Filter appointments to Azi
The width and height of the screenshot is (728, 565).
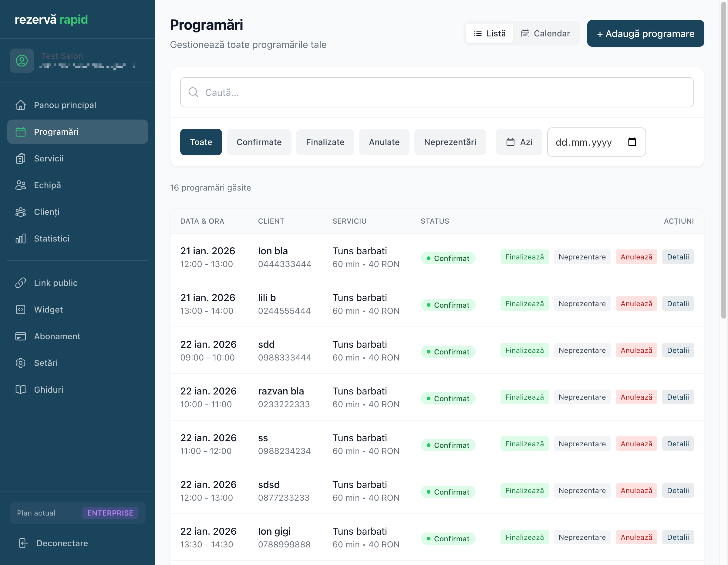(x=519, y=142)
